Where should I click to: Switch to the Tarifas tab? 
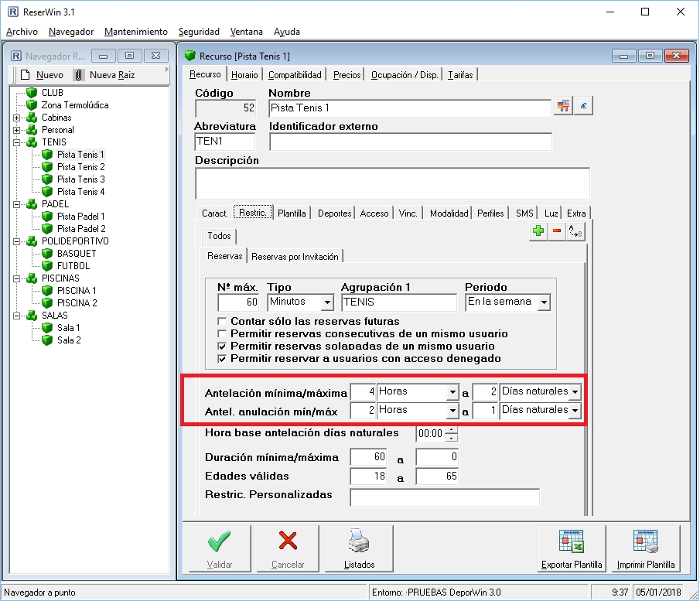460,75
